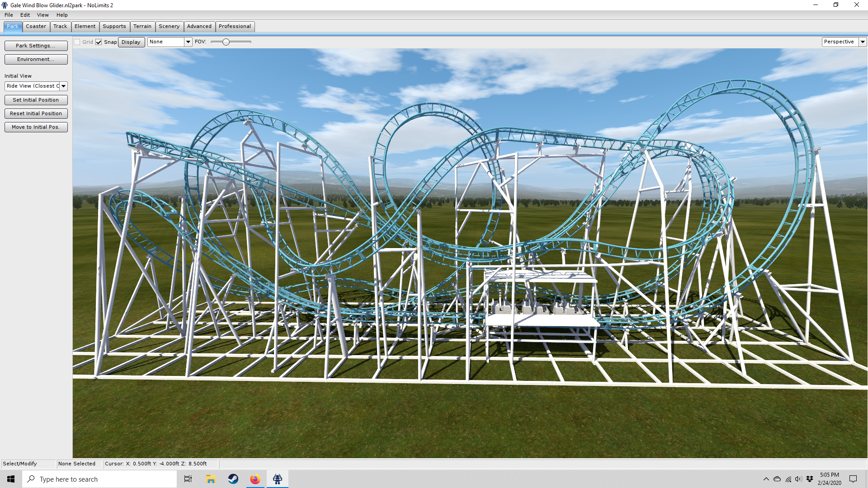Click the Set Initial Position button

point(36,100)
